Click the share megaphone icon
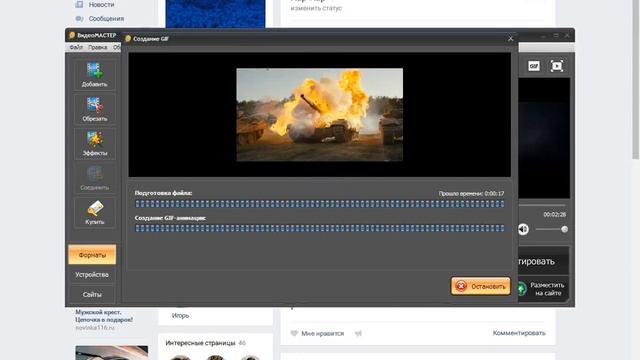Image resolution: width=640 pixels, height=360 pixels. pos(358,333)
